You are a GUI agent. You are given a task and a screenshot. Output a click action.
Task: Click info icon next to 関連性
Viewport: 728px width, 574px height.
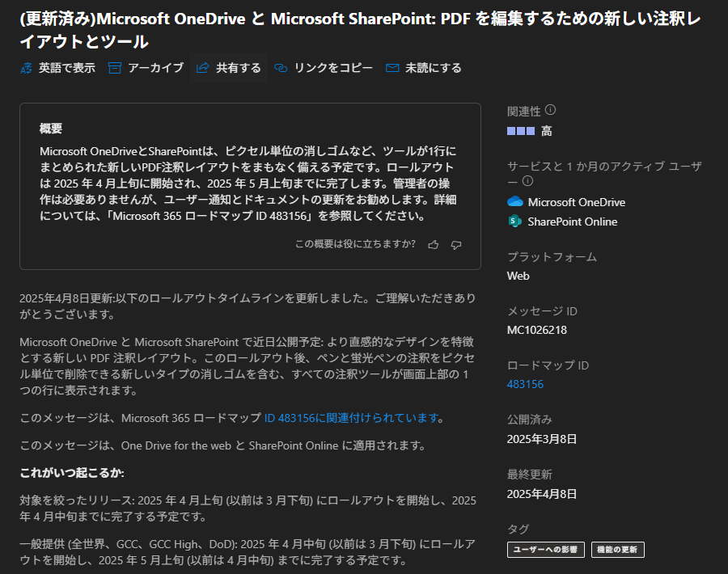click(x=550, y=110)
